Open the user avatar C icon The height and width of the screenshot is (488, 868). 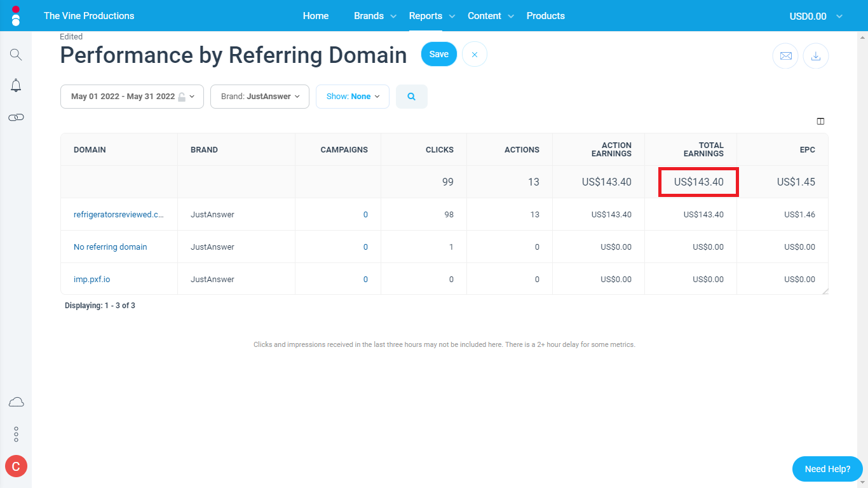(16, 466)
